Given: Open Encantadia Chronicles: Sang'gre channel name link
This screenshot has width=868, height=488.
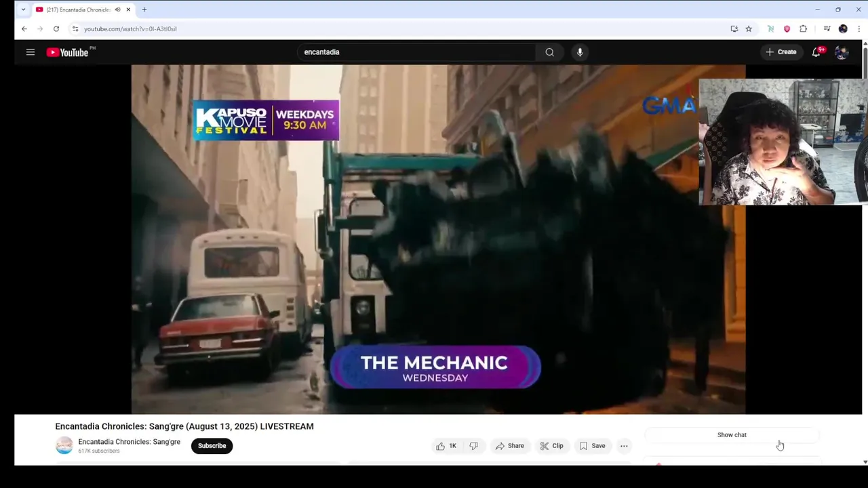Looking at the screenshot, I should (x=129, y=442).
